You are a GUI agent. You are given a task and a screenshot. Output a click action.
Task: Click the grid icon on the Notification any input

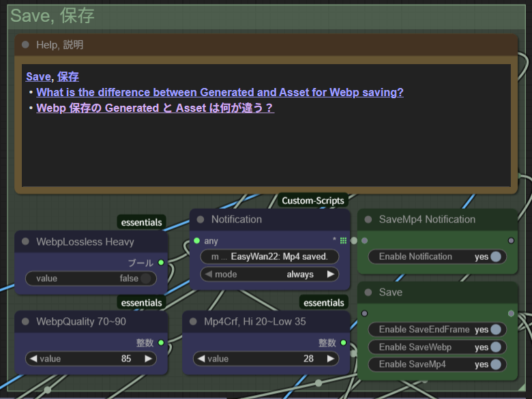(343, 241)
